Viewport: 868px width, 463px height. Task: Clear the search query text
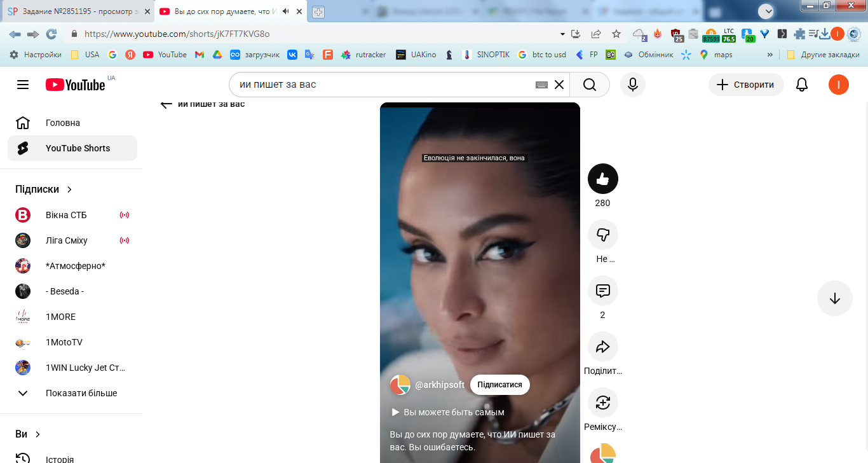coord(559,85)
